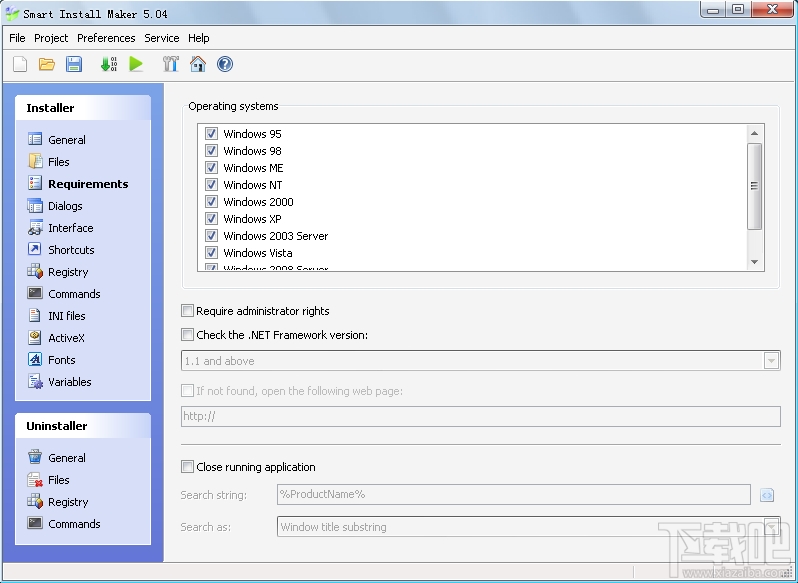Click the Uninstaller Registry cubes icon
The width and height of the screenshot is (798, 583).
35,501
